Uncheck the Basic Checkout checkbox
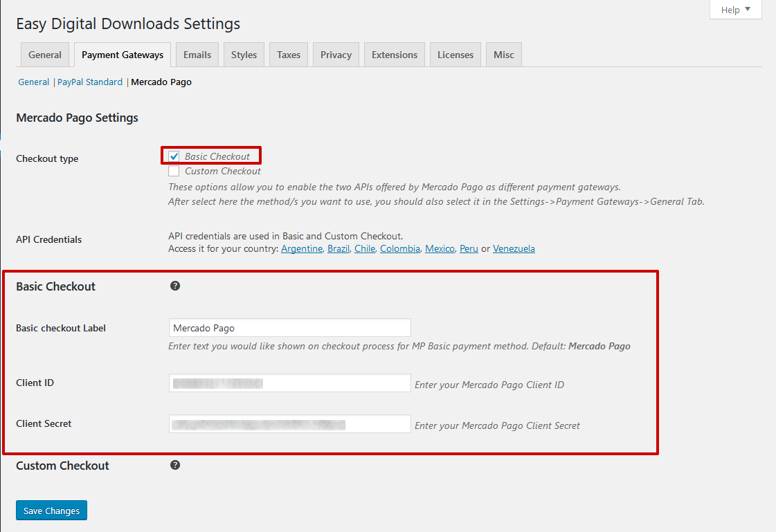Screen dimensions: 776x532 [x=174, y=156]
